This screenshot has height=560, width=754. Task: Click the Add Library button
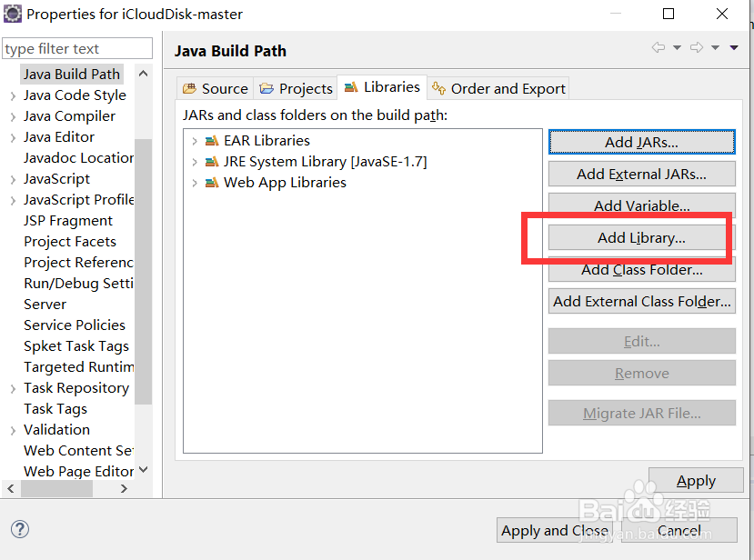pyautogui.click(x=641, y=238)
